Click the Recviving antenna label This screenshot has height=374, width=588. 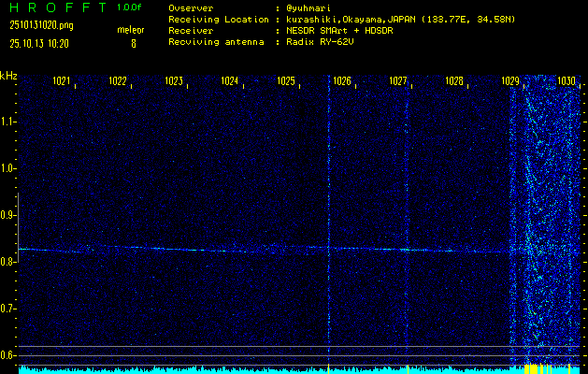point(216,42)
